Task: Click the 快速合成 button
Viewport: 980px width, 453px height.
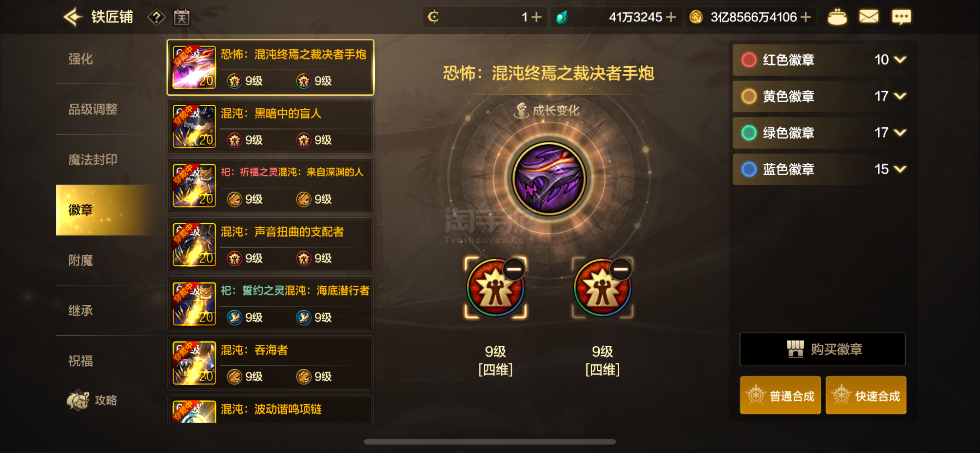Action: [x=866, y=395]
